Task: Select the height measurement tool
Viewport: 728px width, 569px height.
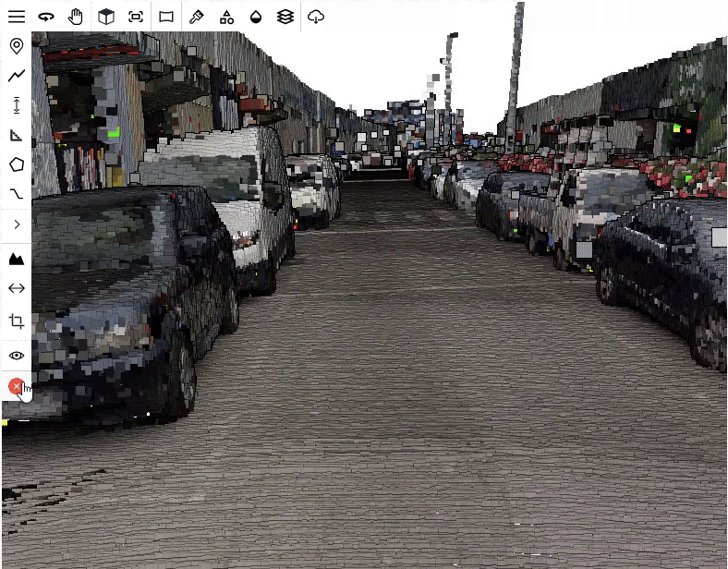Action: (17, 105)
